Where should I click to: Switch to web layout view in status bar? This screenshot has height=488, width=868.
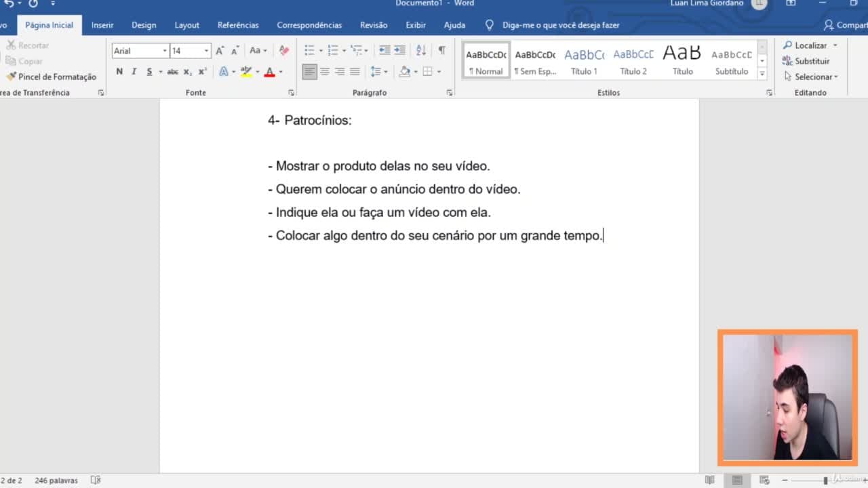pyautogui.click(x=764, y=480)
